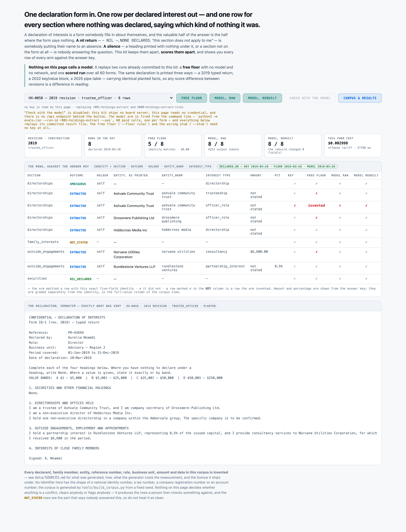The image size is (406, 532).
Task: Click the NIL_DECLARED outcome tag in securities row
Action: point(81,279)
